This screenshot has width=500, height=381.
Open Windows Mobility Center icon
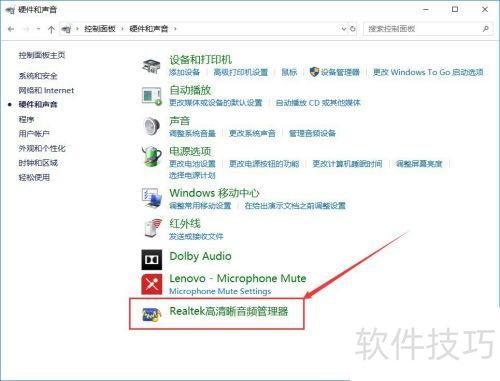[152, 198]
